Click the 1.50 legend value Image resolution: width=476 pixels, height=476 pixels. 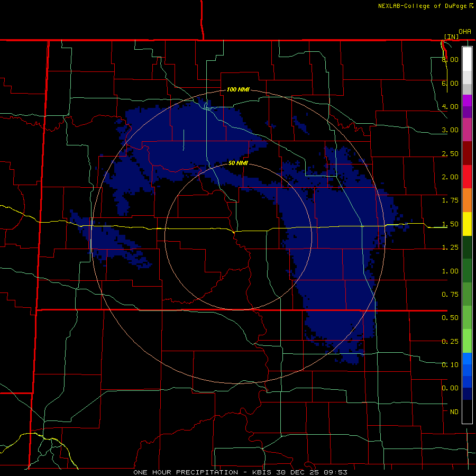(x=450, y=224)
